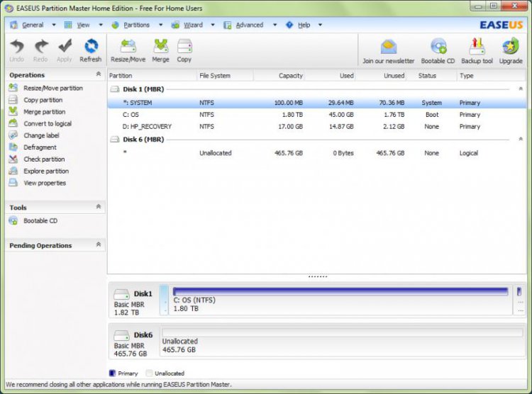Click the Primary legend color swatch
Image resolution: width=532 pixels, height=394 pixels.
click(x=112, y=373)
